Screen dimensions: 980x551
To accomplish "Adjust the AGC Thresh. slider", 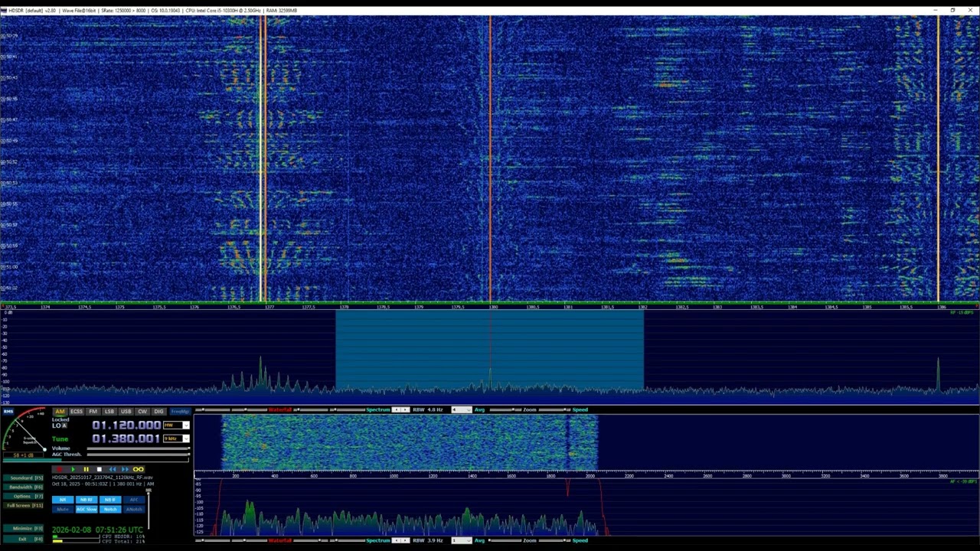I will pyautogui.click(x=139, y=455).
